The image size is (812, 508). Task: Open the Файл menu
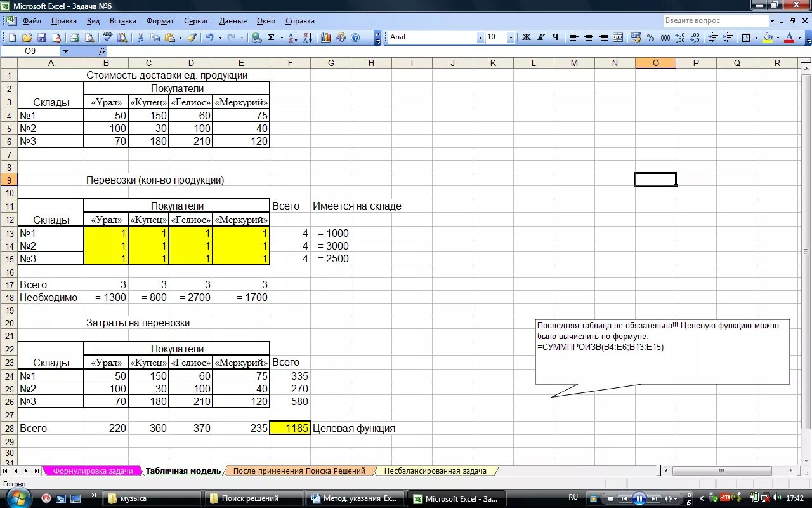(32, 21)
